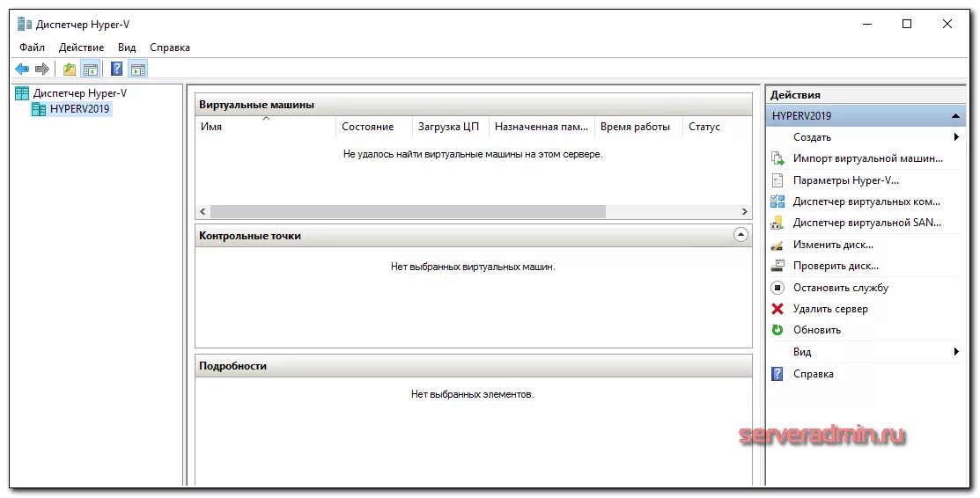Open Параметры Hyper-V action
The height and width of the screenshot is (498, 980).
(845, 180)
